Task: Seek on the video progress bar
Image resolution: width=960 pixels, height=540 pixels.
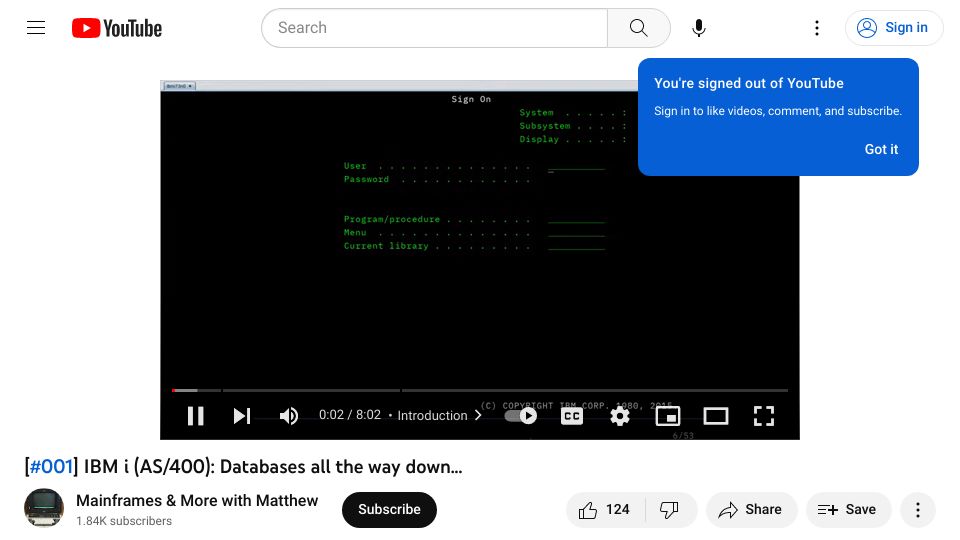Action: click(480, 390)
